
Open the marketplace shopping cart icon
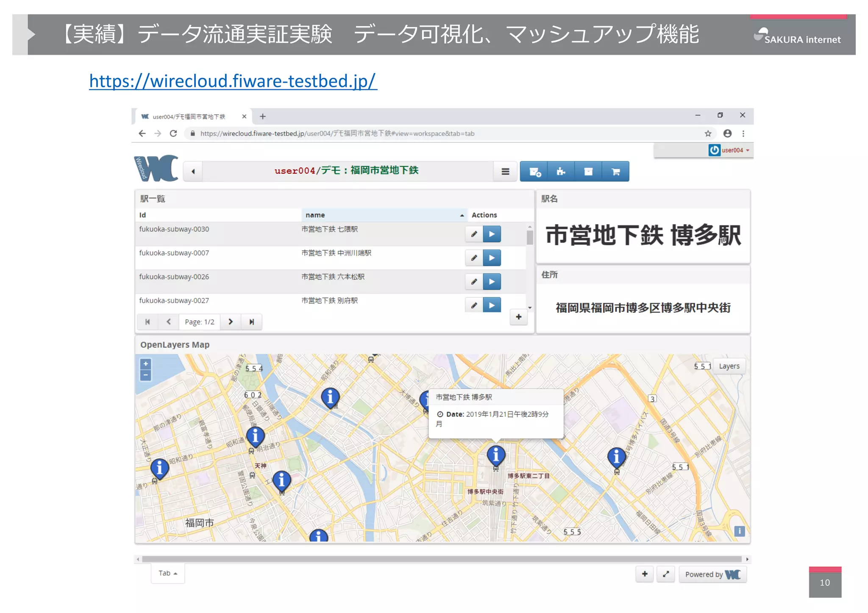(x=615, y=172)
